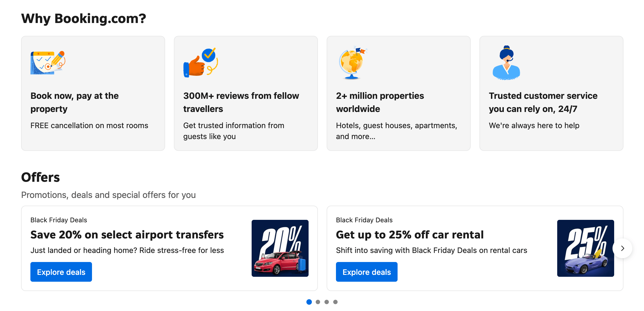The image size is (644, 311).
Task: Go to the second carousel page dot
Action: coord(318,302)
